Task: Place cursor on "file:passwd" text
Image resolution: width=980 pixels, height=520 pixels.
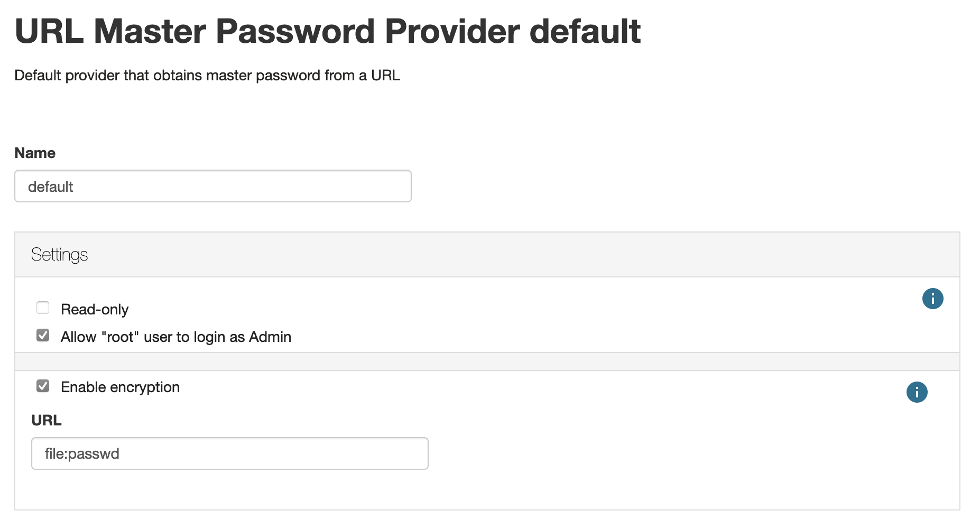Action: 82,454
